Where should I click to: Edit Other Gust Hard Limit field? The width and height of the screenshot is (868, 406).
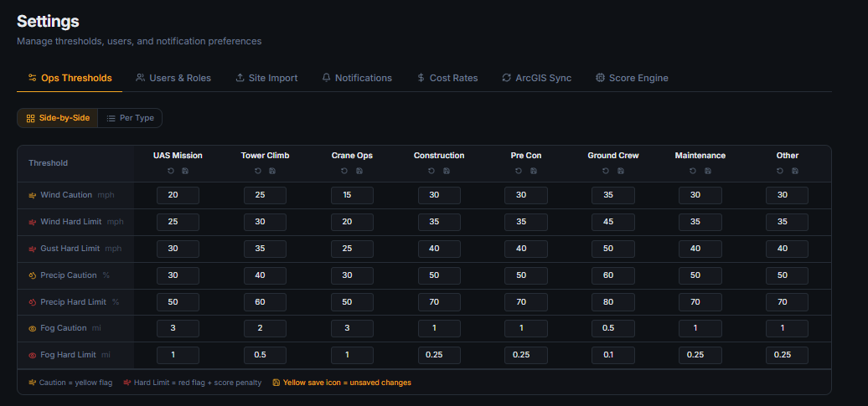788,249
